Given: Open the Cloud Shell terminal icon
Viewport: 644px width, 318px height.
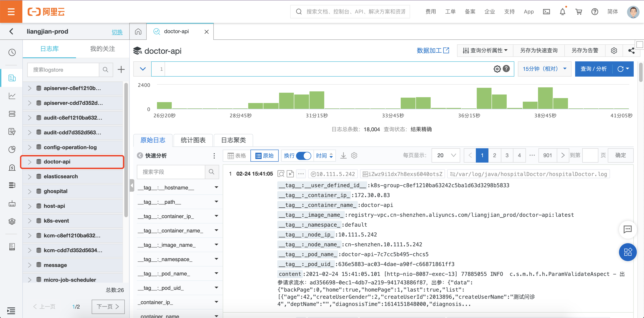Looking at the screenshot, I should (x=546, y=12).
